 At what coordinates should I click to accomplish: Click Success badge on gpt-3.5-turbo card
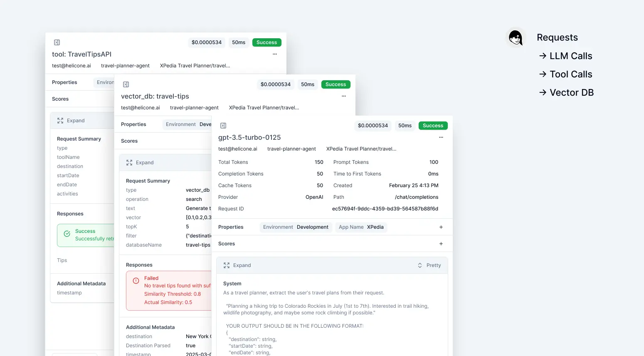(x=433, y=126)
